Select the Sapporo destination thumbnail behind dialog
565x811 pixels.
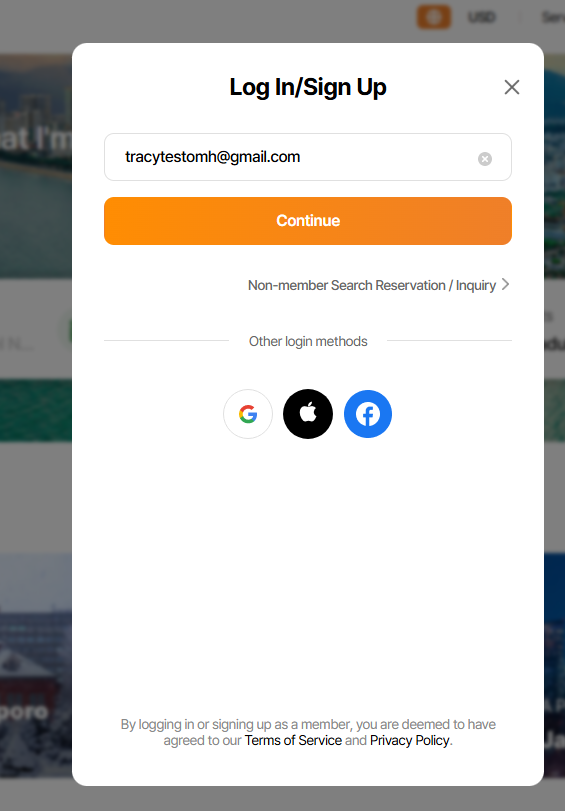[36, 665]
